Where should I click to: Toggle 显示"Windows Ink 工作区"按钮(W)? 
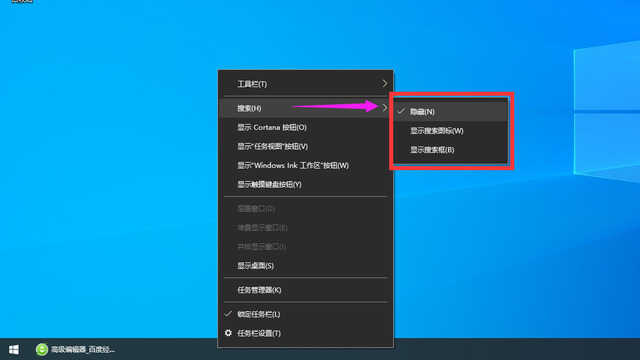[305, 165]
